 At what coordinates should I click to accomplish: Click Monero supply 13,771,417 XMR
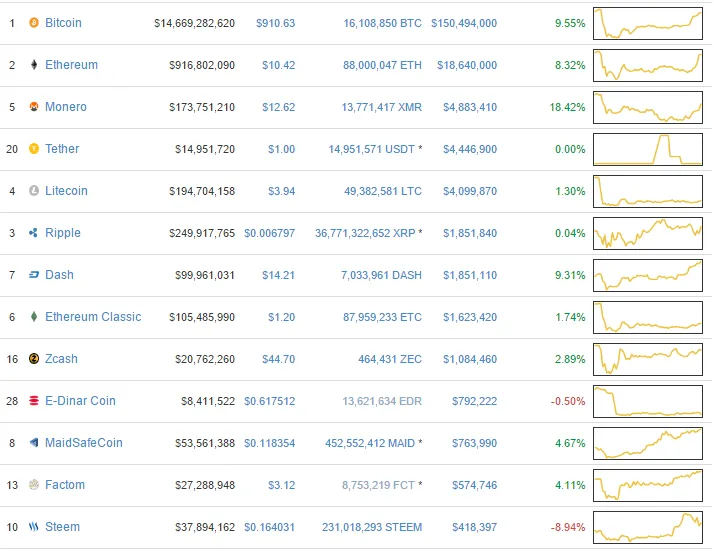(382, 107)
